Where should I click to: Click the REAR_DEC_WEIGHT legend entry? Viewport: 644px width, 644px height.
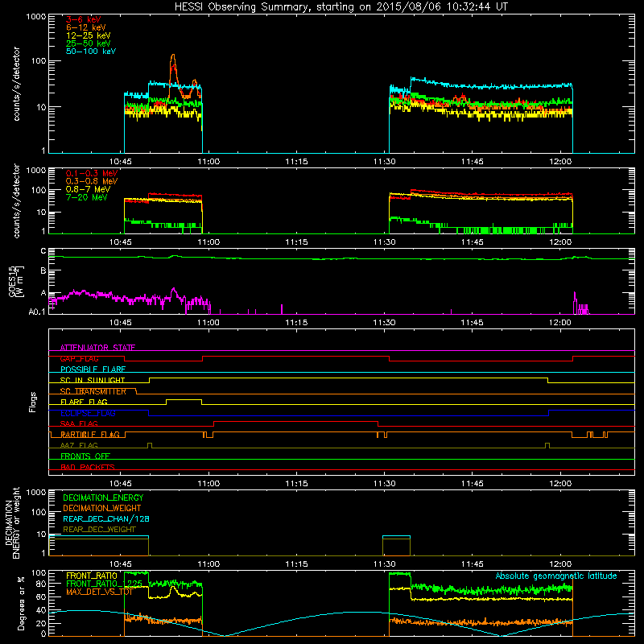[x=99, y=530]
